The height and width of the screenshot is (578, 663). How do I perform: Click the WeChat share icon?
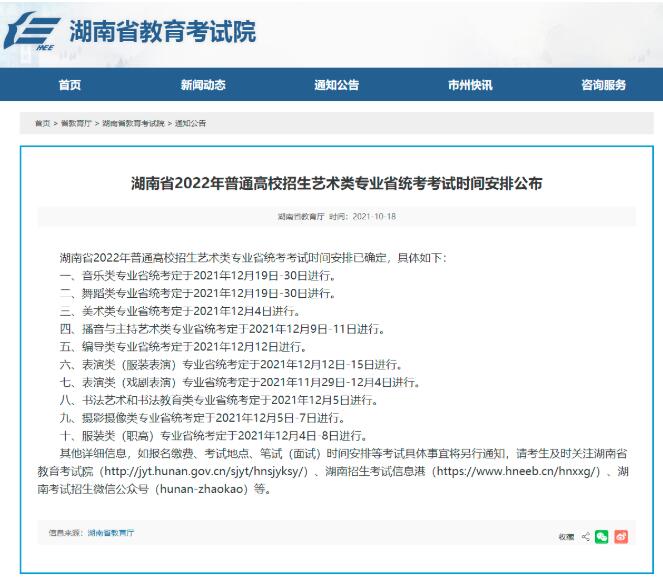tap(601, 537)
